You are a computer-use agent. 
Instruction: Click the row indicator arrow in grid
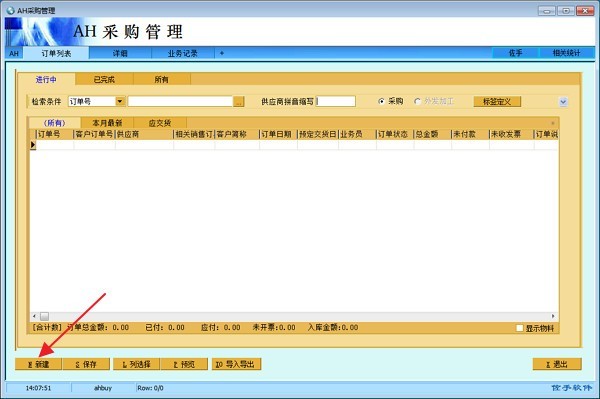(33, 145)
